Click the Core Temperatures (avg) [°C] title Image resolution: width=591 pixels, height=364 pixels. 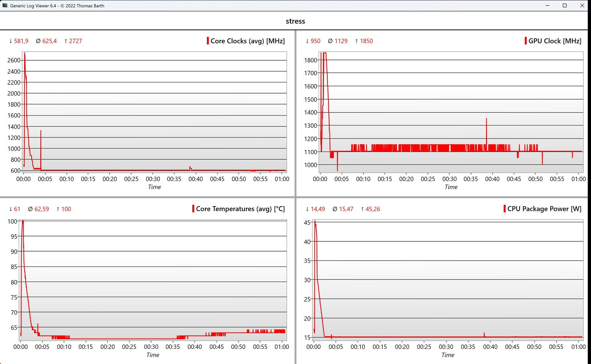pos(240,209)
